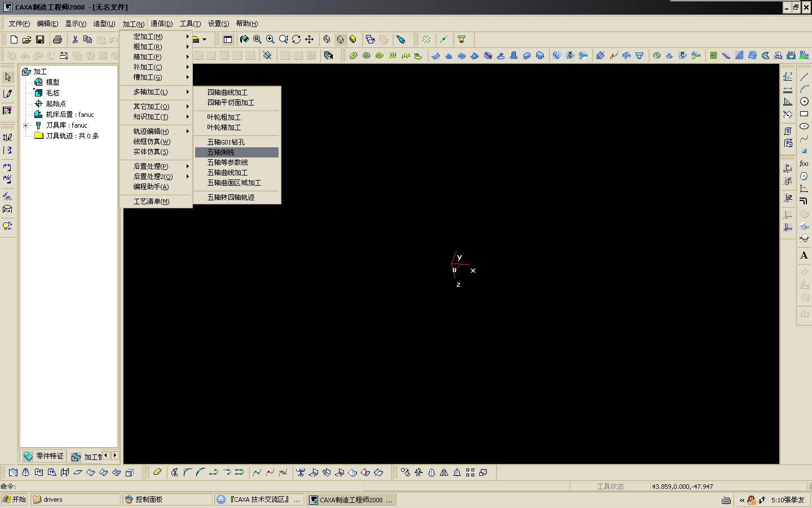812x508 pixels.
Task: Select 刀具轨迹 : 共 0 条 tree item
Action: coord(72,136)
